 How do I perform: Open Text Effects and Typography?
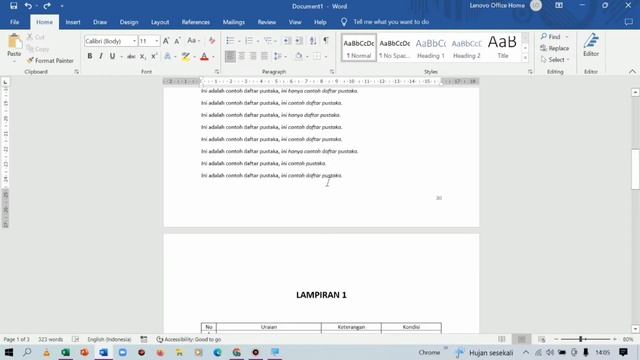[x=167, y=56]
